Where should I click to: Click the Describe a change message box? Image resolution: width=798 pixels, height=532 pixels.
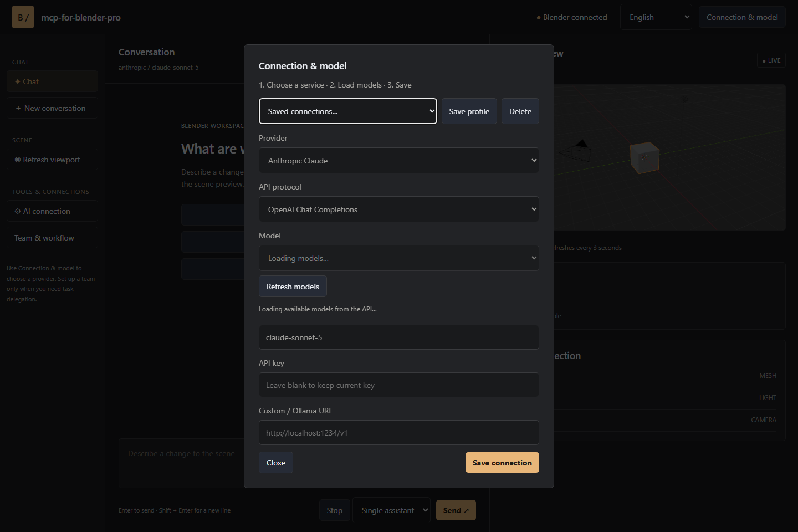tap(181, 463)
